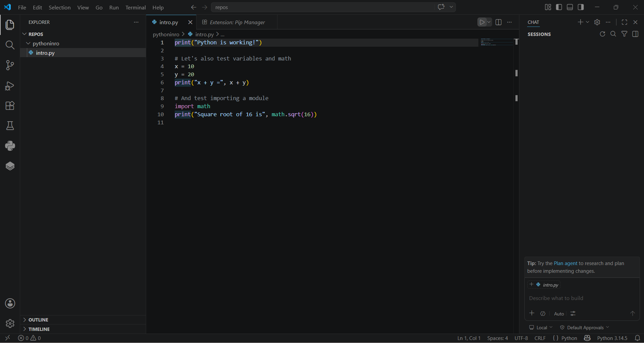This screenshot has width=644, height=343.
Task: Open editor More Actions ellipsis
Action: (510, 22)
